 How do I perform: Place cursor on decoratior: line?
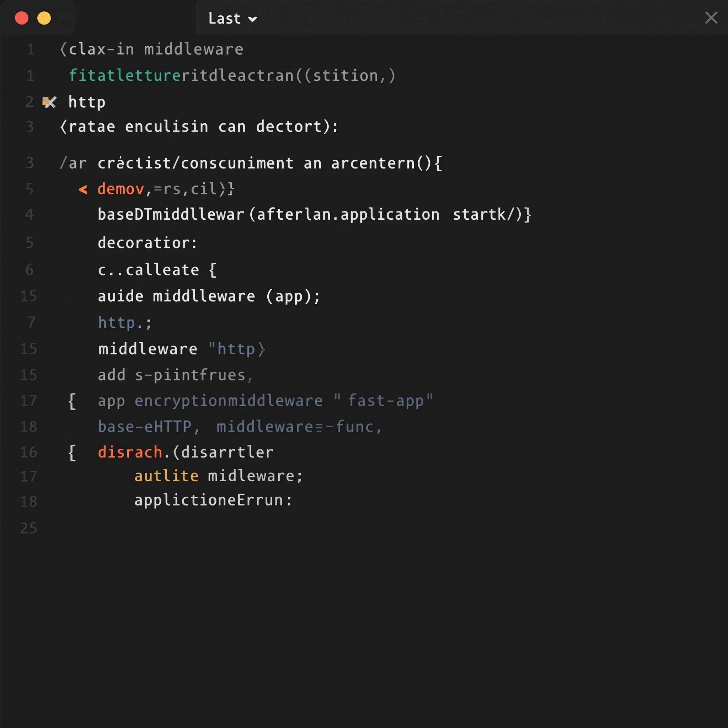147,243
